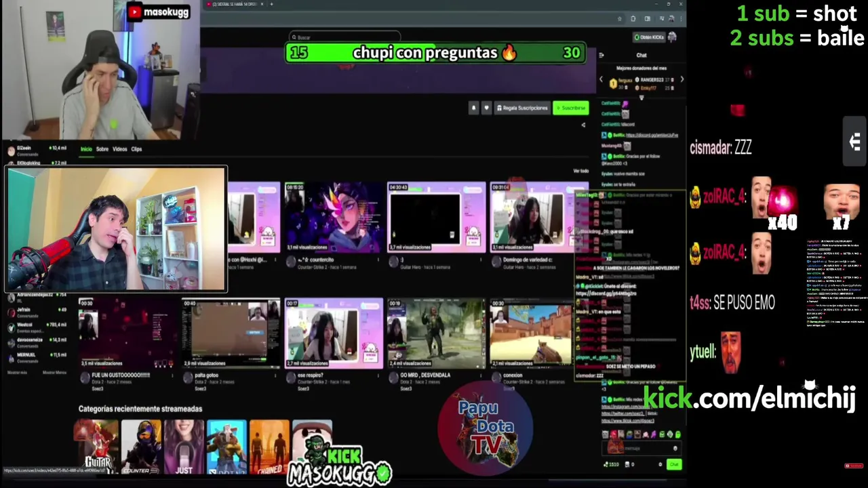Screen dimensions: 868x488
Task: Click the Ver todo link above the videos
Action: (580, 171)
